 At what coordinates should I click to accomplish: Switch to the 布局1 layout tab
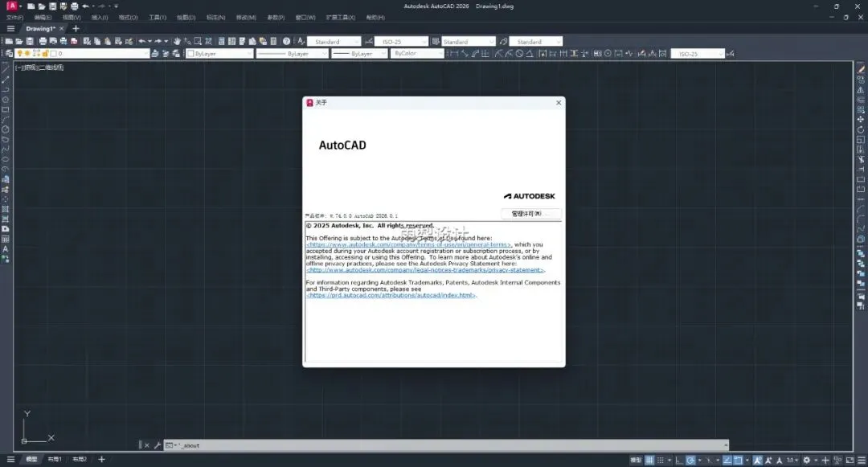[x=55, y=459]
